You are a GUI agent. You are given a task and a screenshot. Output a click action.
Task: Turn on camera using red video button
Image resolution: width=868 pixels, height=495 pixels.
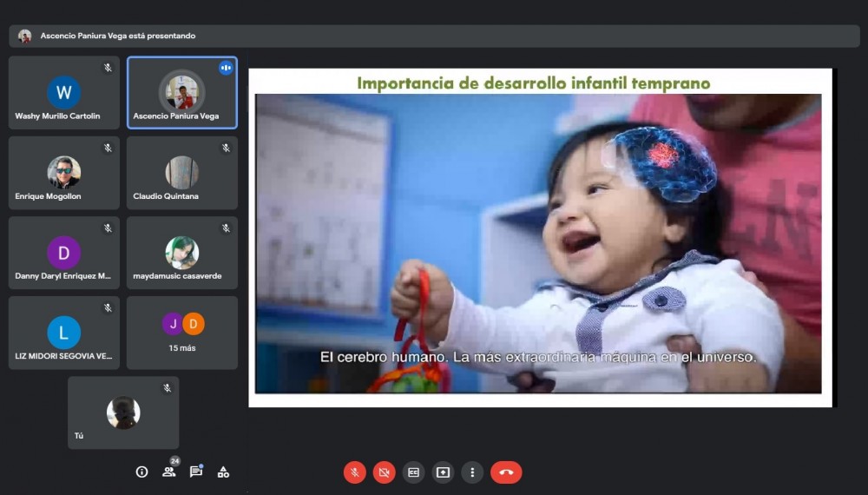click(x=384, y=472)
